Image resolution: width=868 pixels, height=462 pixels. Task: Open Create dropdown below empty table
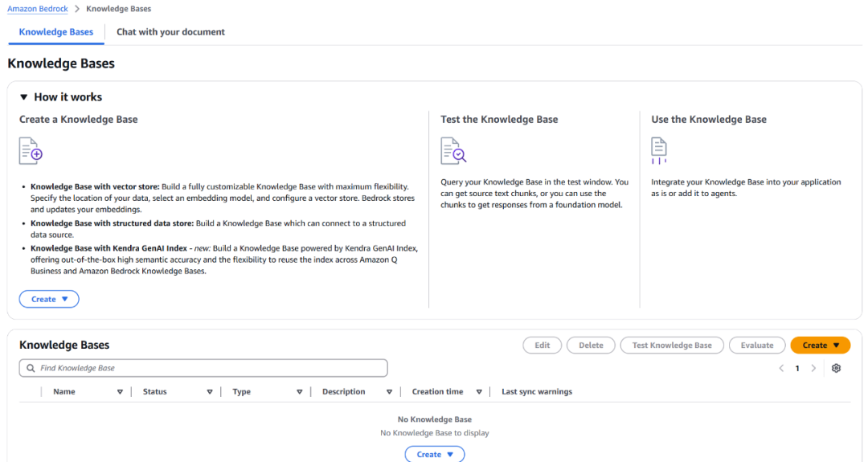pos(434,455)
